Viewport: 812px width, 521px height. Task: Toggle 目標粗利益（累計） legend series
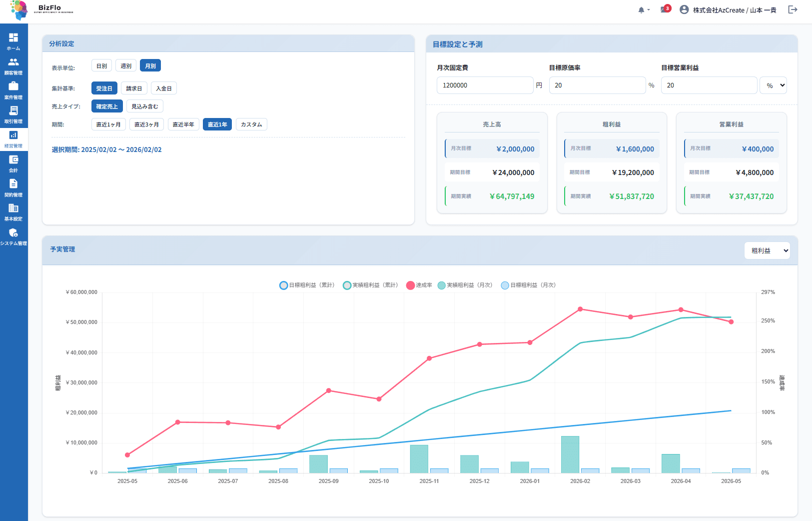click(307, 285)
